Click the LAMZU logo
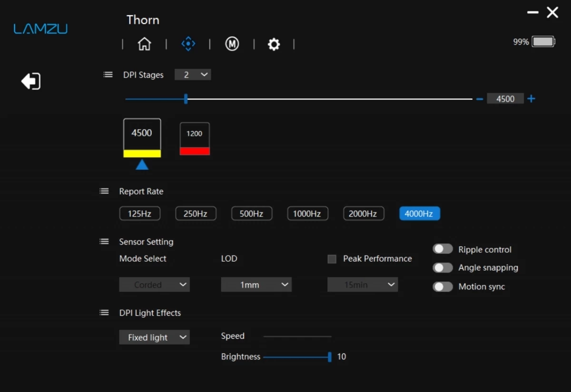This screenshot has width=571, height=392. click(x=40, y=29)
